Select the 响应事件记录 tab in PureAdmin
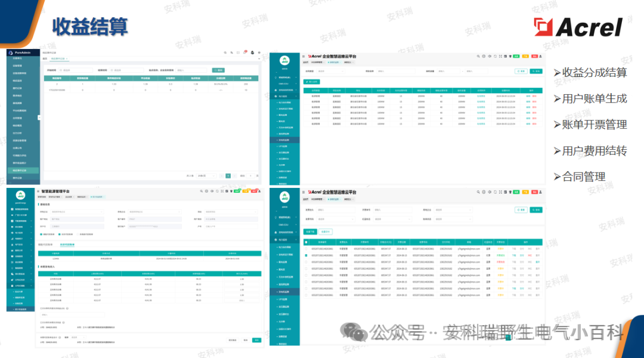Screen dimensions: 644x358 [x=58, y=59]
